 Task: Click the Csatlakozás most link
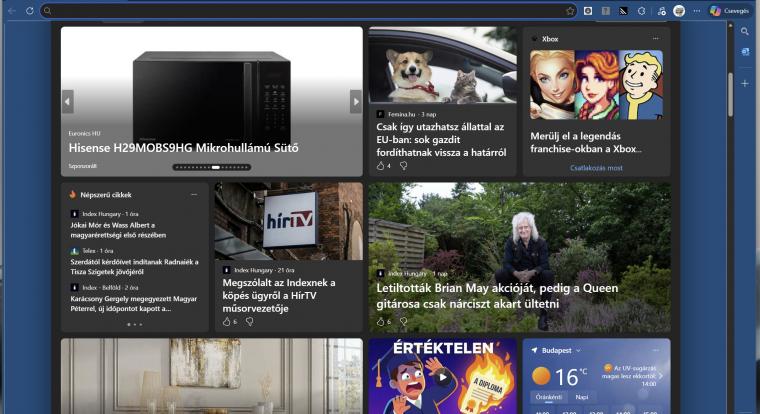point(596,168)
